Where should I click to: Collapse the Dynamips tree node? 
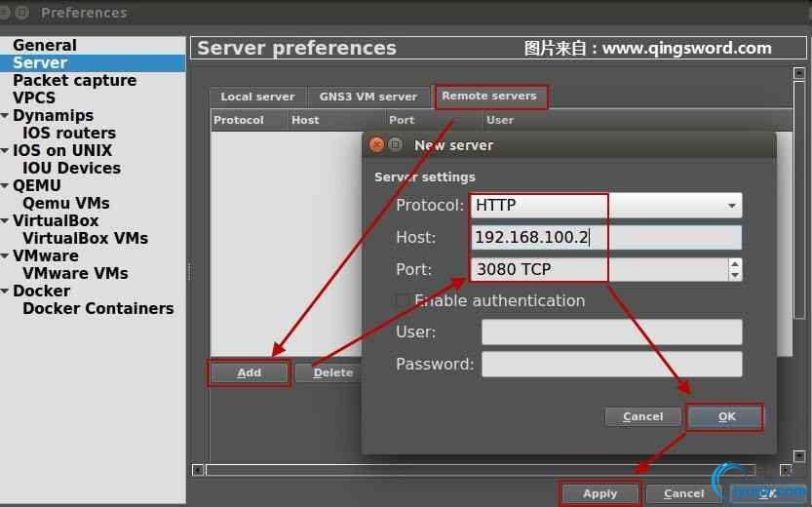click(x=5, y=115)
